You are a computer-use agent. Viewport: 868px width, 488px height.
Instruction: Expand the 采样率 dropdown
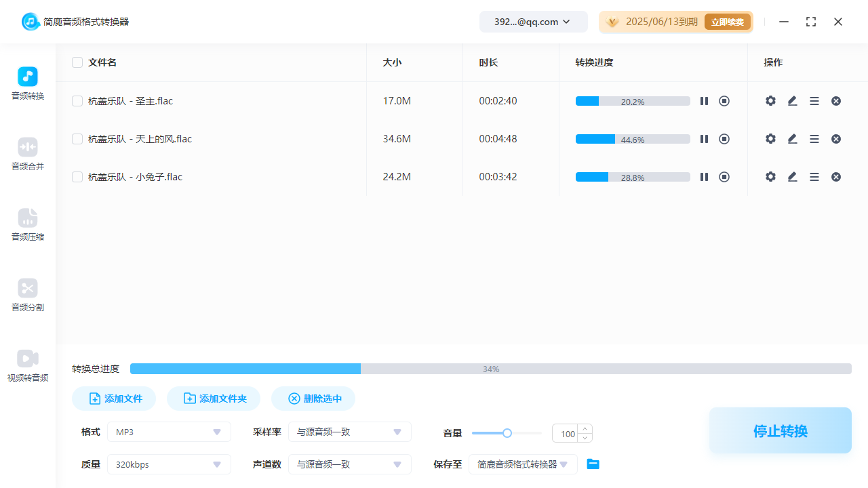tap(349, 432)
